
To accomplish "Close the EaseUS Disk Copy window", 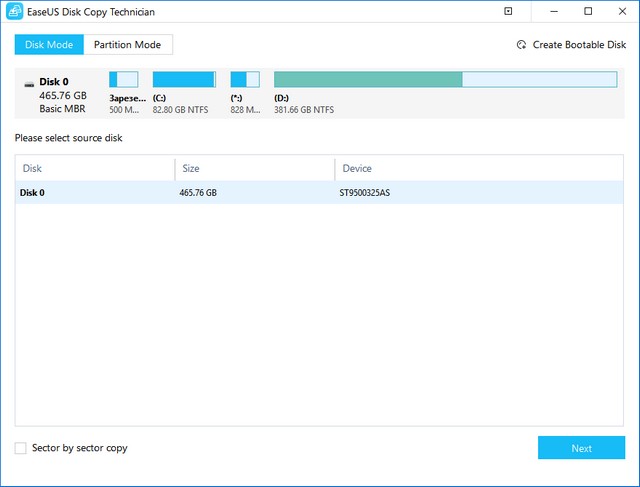I will tap(622, 11).
